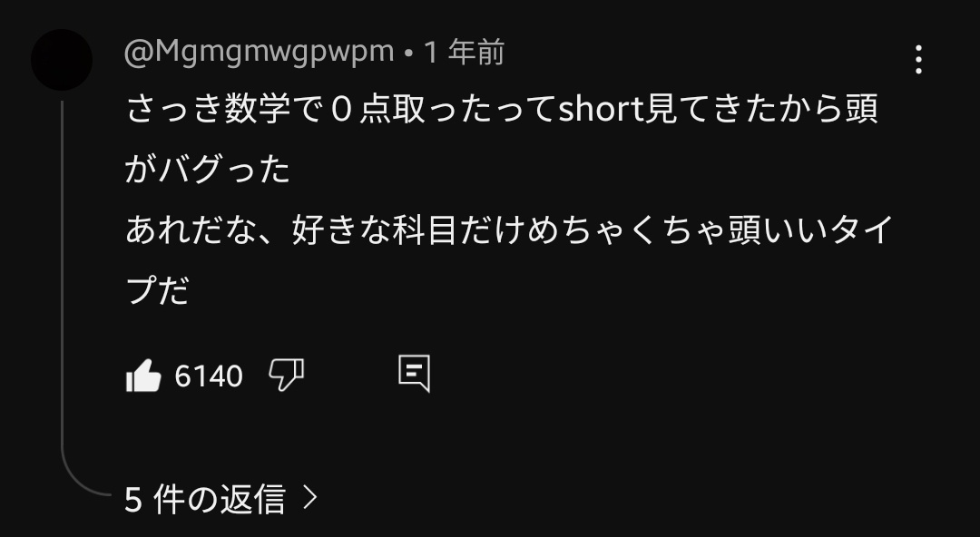980x537 pixels.
Task: Expand replies using the chevron arrow
Action: click(x=309, y=498)
